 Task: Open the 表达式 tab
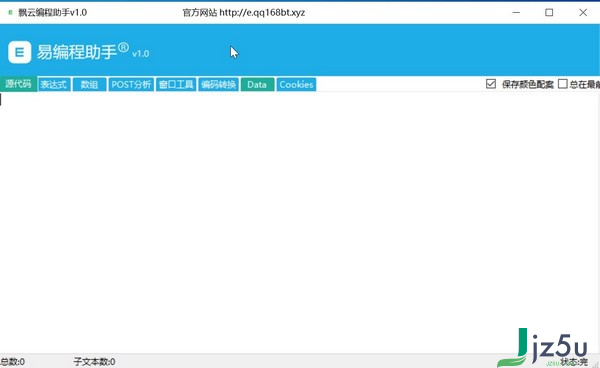(x=54, y=85)
